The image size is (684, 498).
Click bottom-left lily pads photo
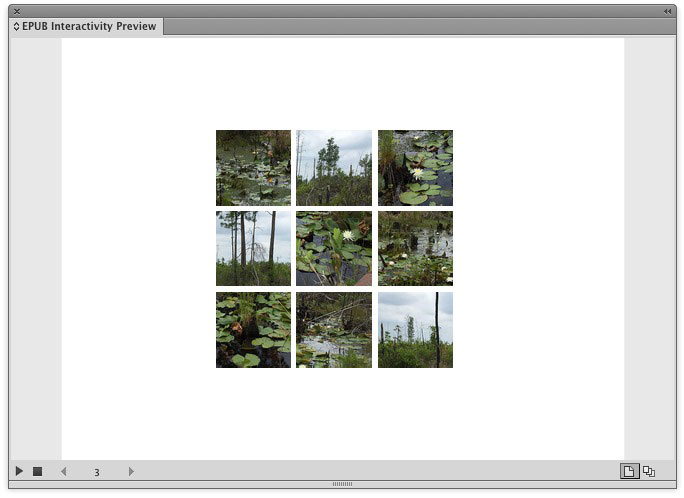click(253, 329)
